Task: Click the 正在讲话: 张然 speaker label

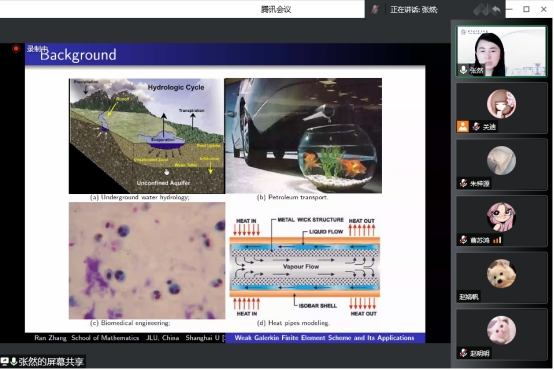Action: pyautogui.click(x=414, y=10)
